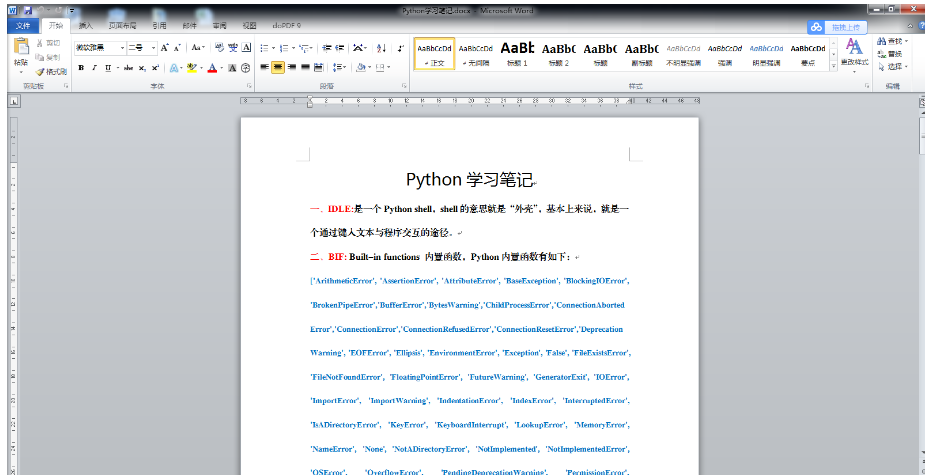Click the paragraph Shading paint bucket button

361,68
